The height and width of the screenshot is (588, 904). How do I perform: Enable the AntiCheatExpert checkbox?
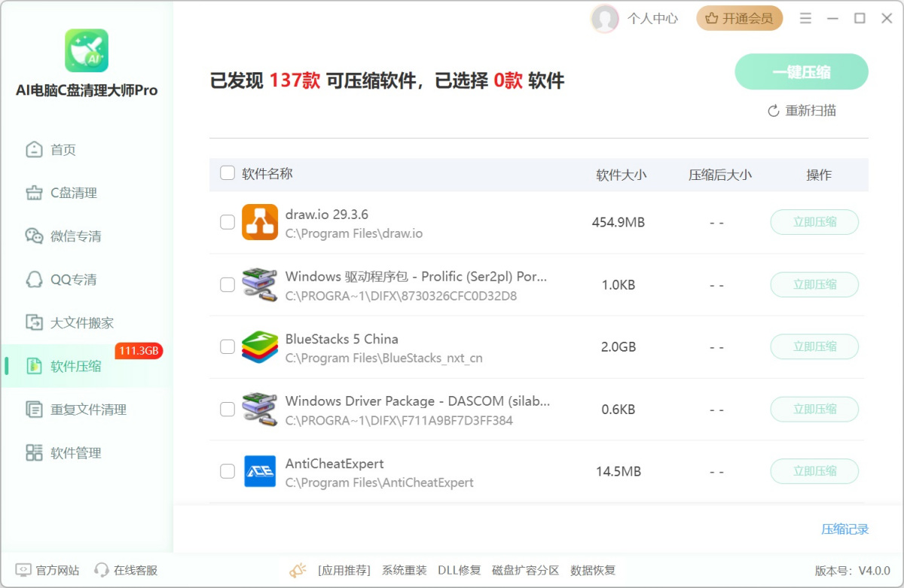coord(228,471)
